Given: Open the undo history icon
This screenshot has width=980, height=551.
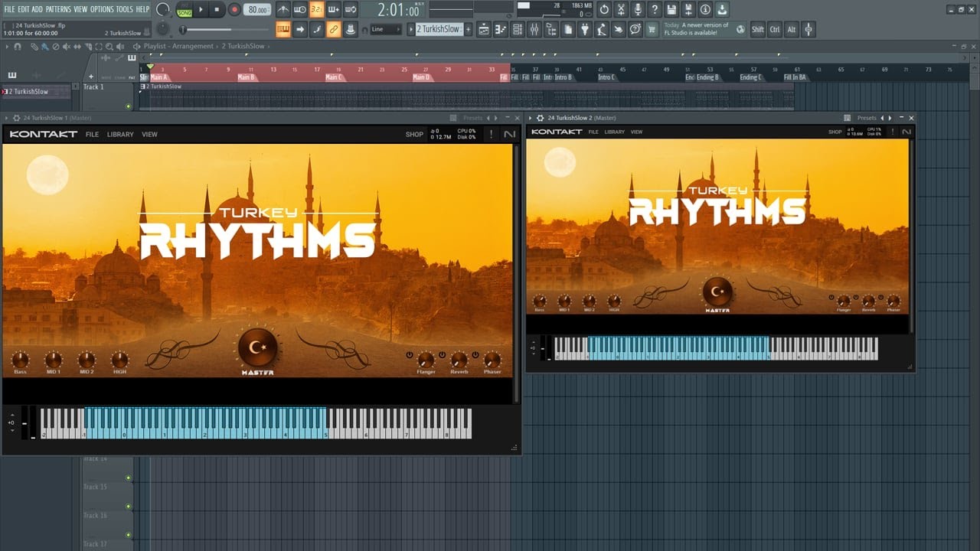Looking at the screenshot, I should [603, 9].
